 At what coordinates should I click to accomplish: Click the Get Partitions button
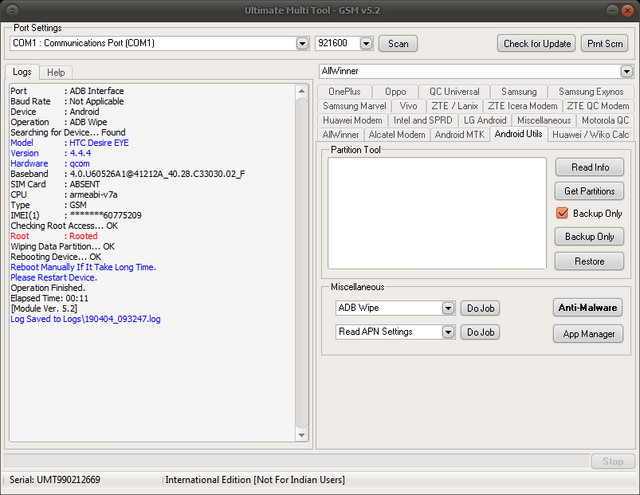coord(589,191)
